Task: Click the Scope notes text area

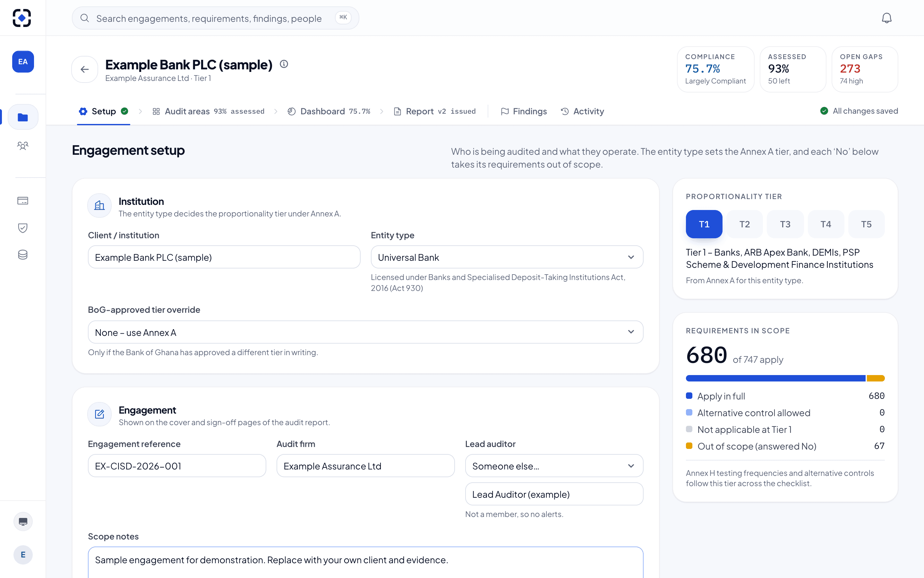Action: (x=365, y=562)
